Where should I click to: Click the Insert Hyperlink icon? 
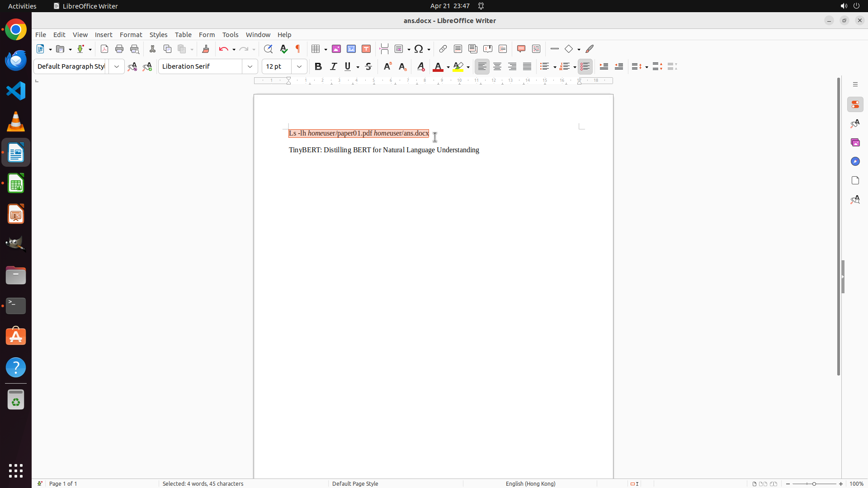(443, 49)
